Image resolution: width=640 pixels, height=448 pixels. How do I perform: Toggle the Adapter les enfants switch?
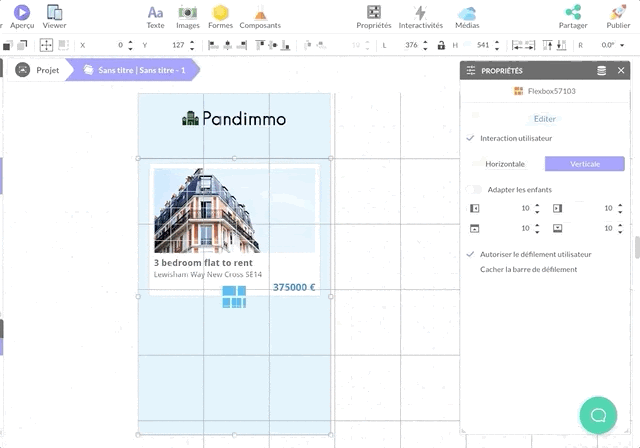tap(473, 189)
